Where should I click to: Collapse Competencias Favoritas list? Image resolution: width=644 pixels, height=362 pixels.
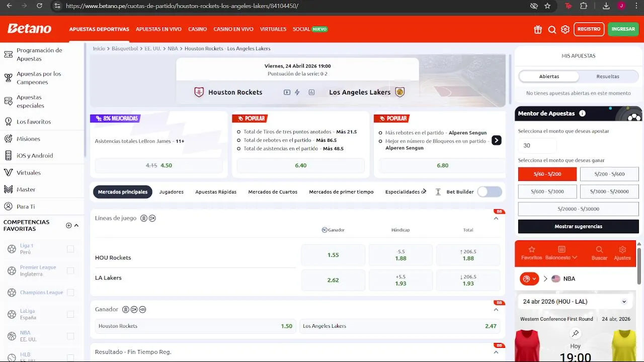(x=76, y=225)
